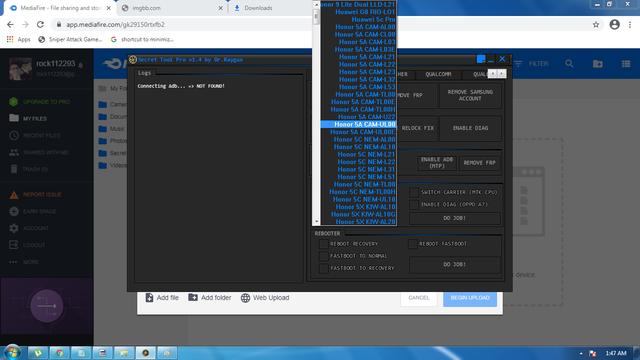Click the Chrome back arrow
This screenshot has height=360, width=640.
(10, 24)
